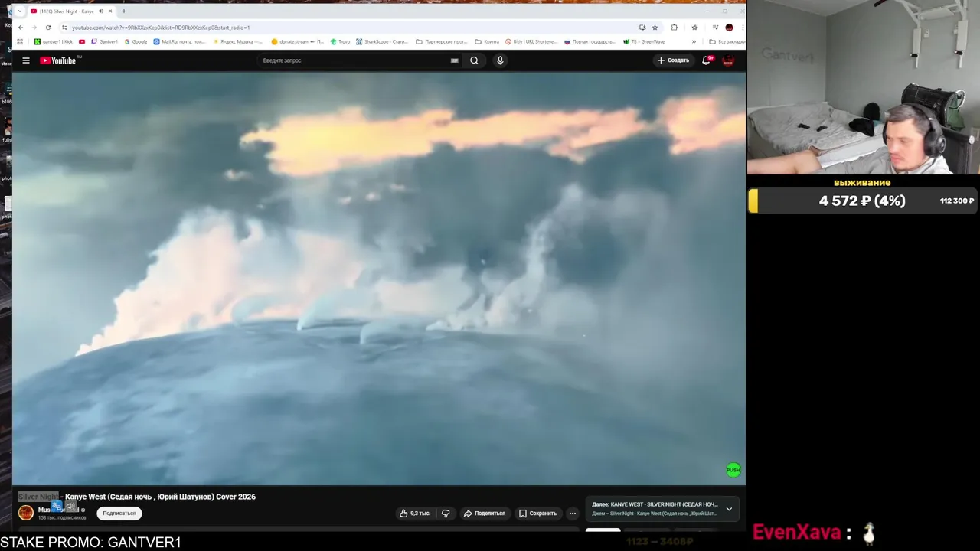Screen dimensions: 980x551
Task: Open a new browser tab
Action: [x=124, y=11]
